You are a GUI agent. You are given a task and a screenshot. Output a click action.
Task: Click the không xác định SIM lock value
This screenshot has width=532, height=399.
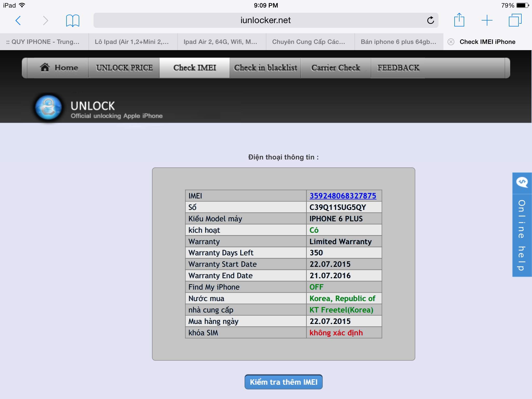tap(336, 333)
